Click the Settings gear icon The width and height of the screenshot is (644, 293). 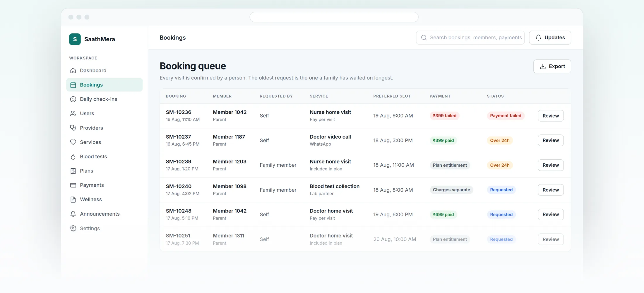click(73, 228)
